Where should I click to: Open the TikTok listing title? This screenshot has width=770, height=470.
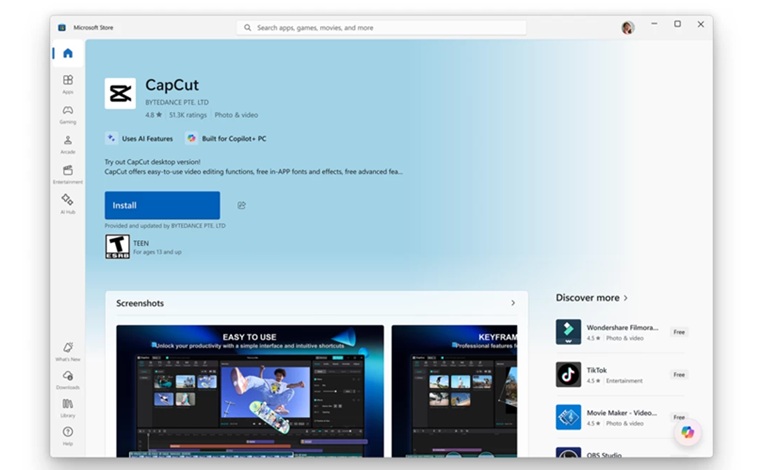pos(597,370)
